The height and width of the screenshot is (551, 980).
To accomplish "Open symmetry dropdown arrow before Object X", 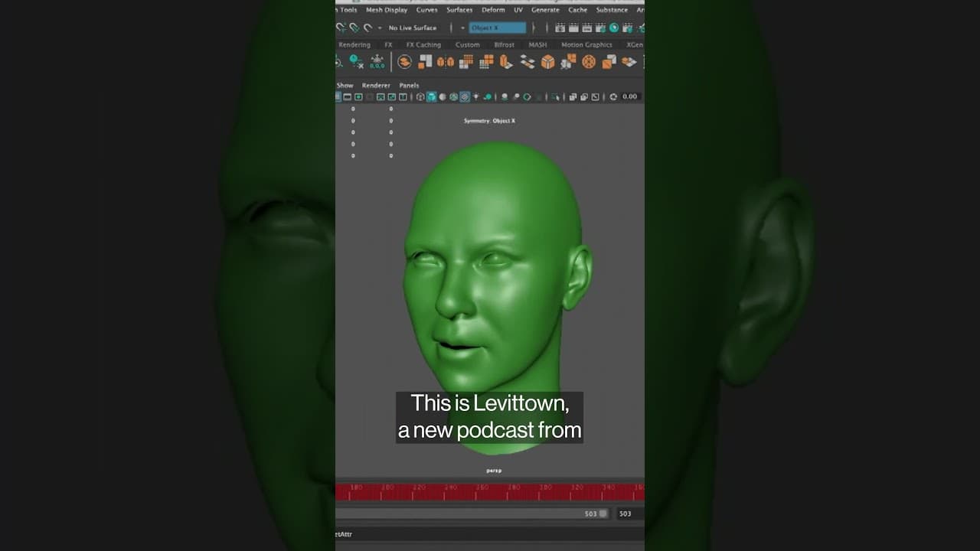I will (462, 28).
